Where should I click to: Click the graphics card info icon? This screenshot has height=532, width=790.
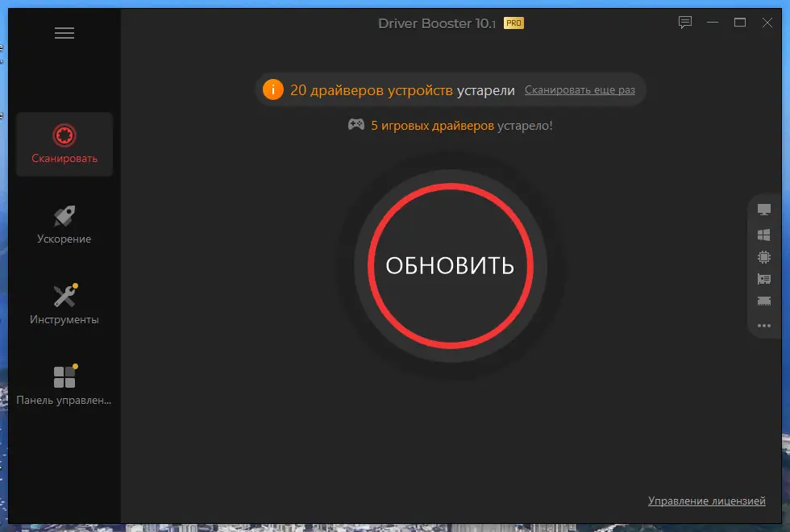pyautogui.click(x=763, y=280)
